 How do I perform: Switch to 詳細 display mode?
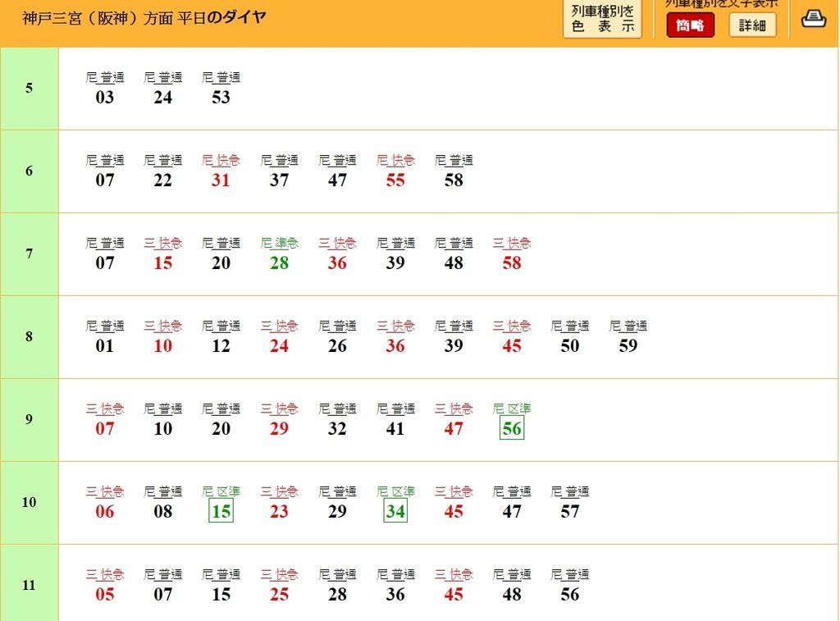(751, 25)
